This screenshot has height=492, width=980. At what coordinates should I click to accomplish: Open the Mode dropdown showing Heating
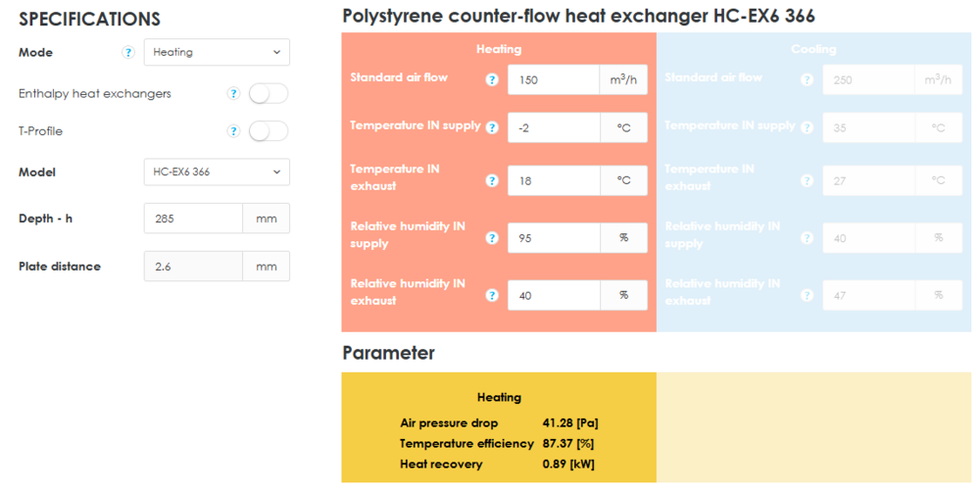217,53
